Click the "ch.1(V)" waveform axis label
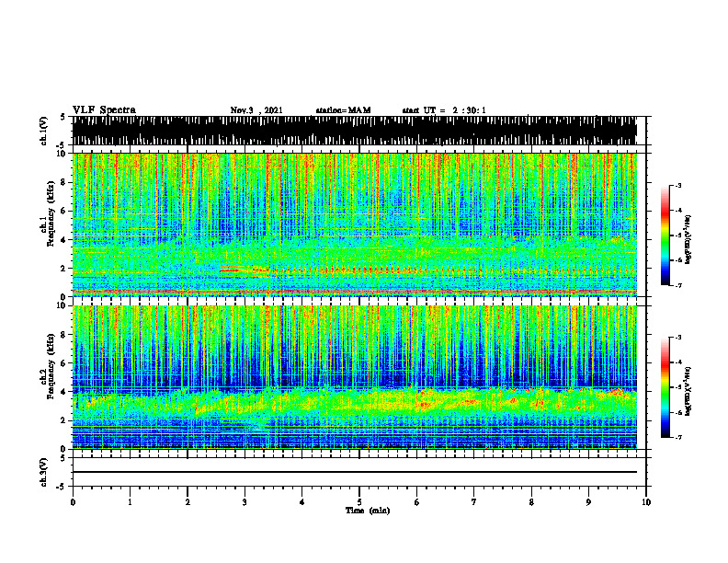 [43, 131]
